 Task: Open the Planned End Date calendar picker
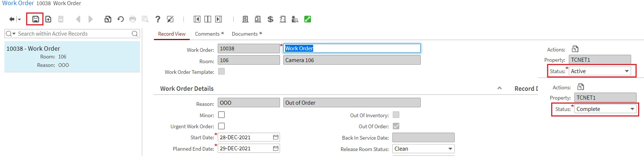coord(276,148)
